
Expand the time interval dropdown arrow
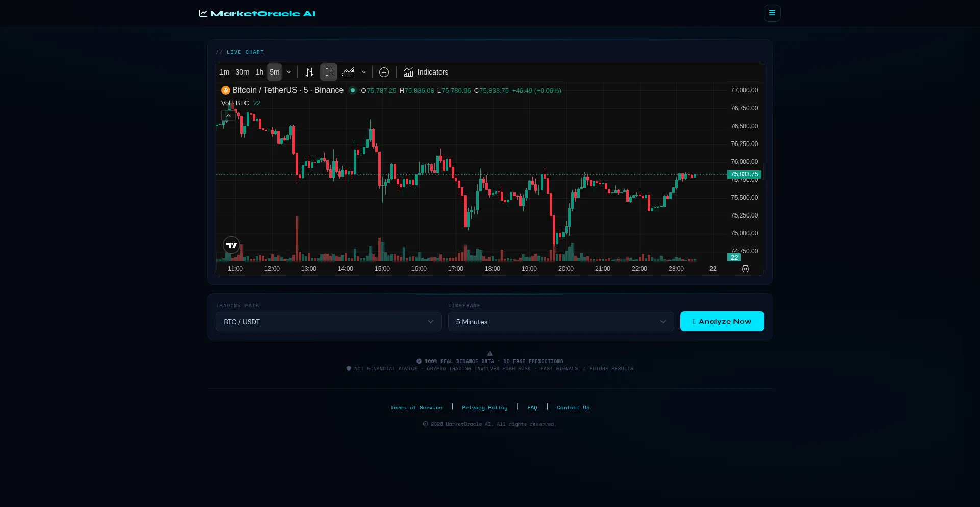[289, 73]
